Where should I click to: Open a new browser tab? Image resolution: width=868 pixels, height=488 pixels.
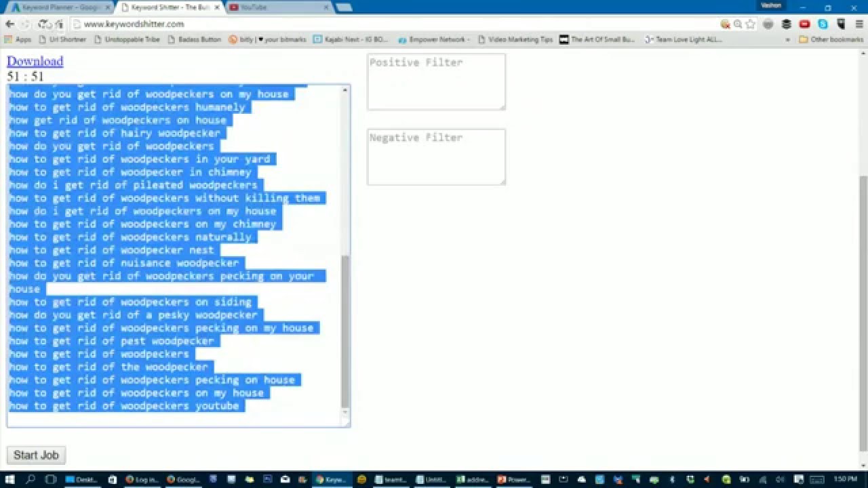tap(344, 7)
